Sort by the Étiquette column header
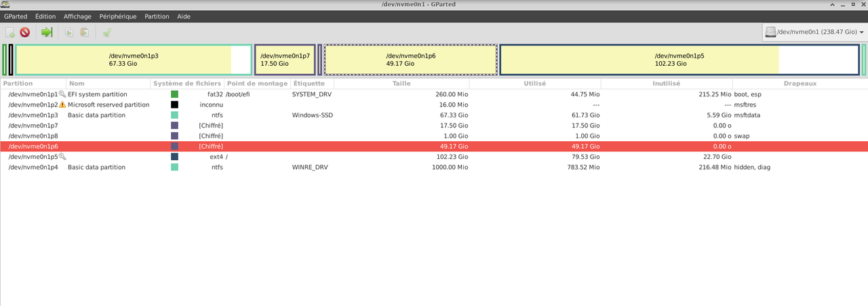Viewport: 868px width, 306px height. point(312,83)
